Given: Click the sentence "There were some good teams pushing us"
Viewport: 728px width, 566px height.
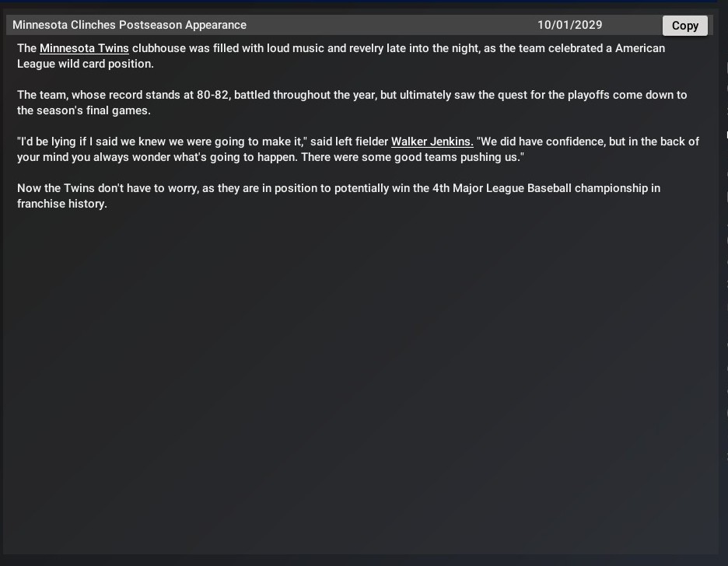Looking at the screenshot, I should [x=418, y=157].
